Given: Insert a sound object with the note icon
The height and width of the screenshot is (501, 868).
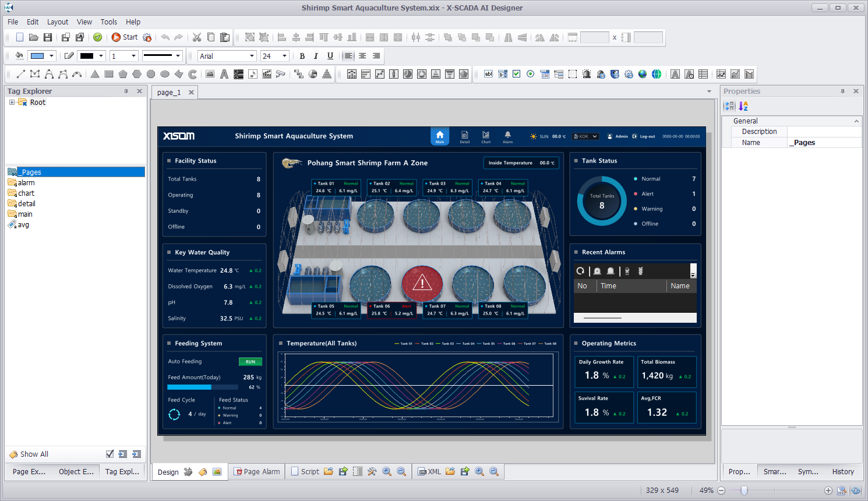Looking at the screenshot, I should click(x=252, y=74).
